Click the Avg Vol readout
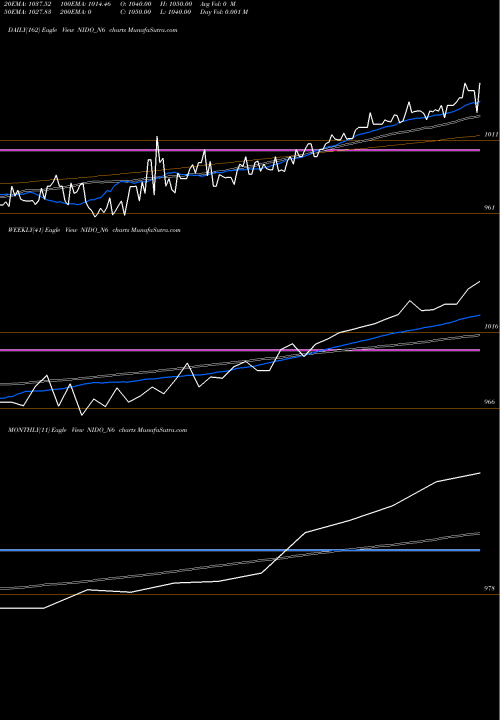500x720 pixels. [218, 4]
